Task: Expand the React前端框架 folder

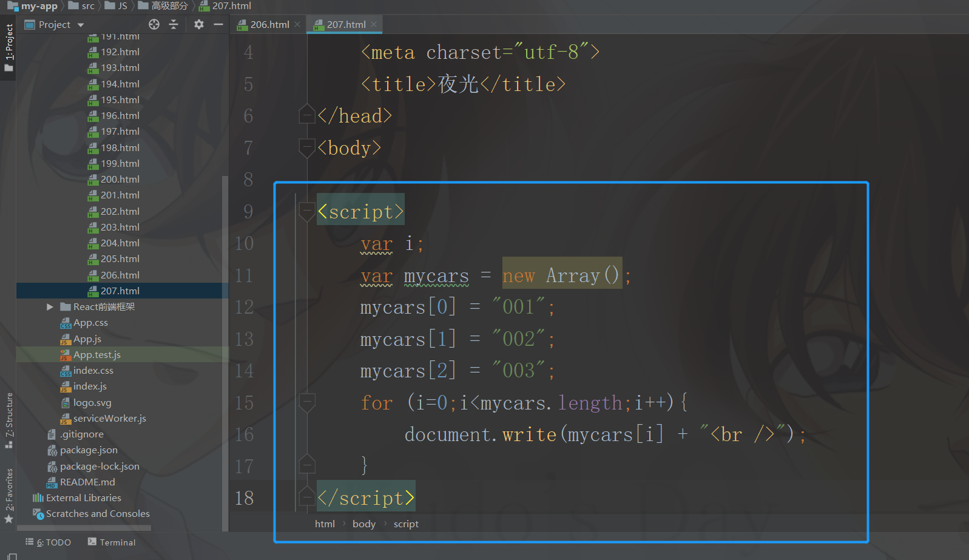Action: [50, 307]
